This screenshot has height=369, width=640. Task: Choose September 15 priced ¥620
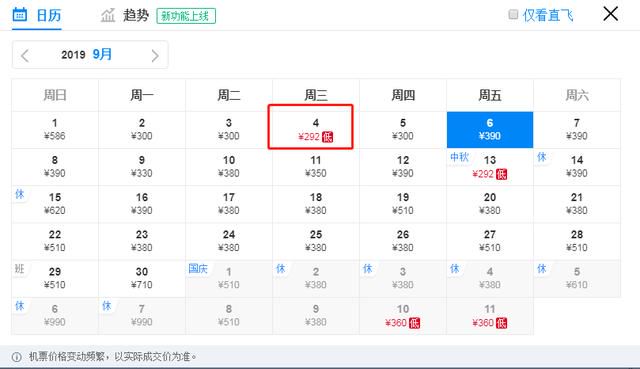point(55,204)
